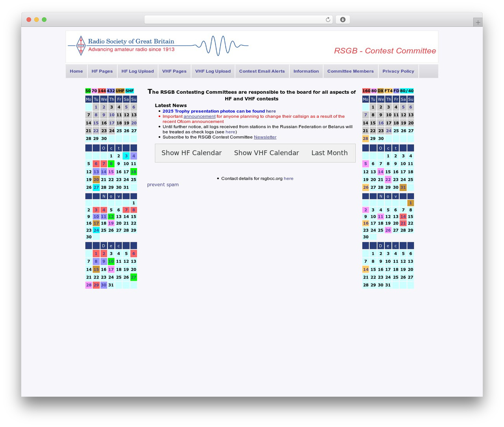The image size is (504, 427).
Task: Select the 432 band legend label
Action: click(111, 91)
